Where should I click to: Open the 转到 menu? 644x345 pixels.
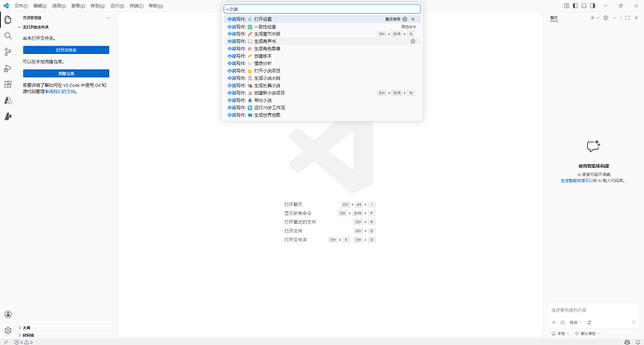coord(97,6)
